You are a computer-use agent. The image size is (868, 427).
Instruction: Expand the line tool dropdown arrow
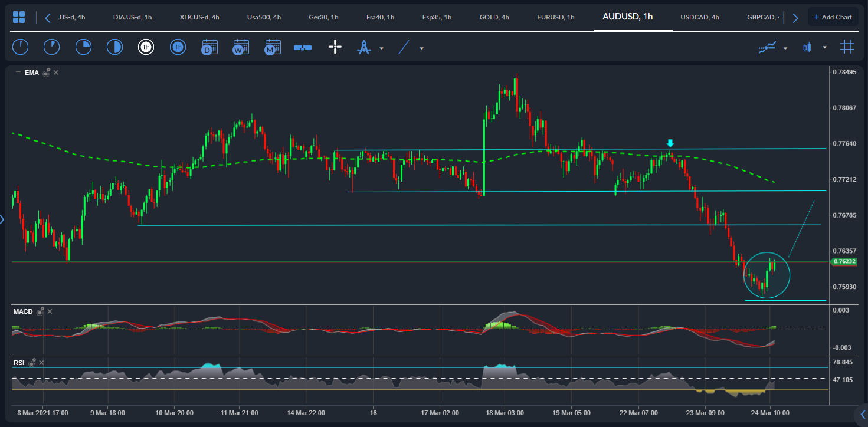(x=421, y=48)
